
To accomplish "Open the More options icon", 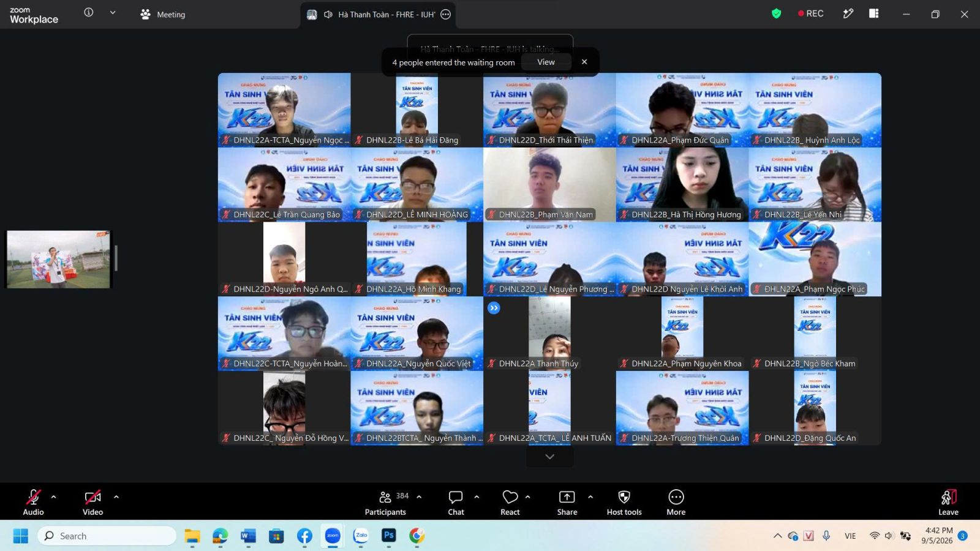I will [676, 497].
